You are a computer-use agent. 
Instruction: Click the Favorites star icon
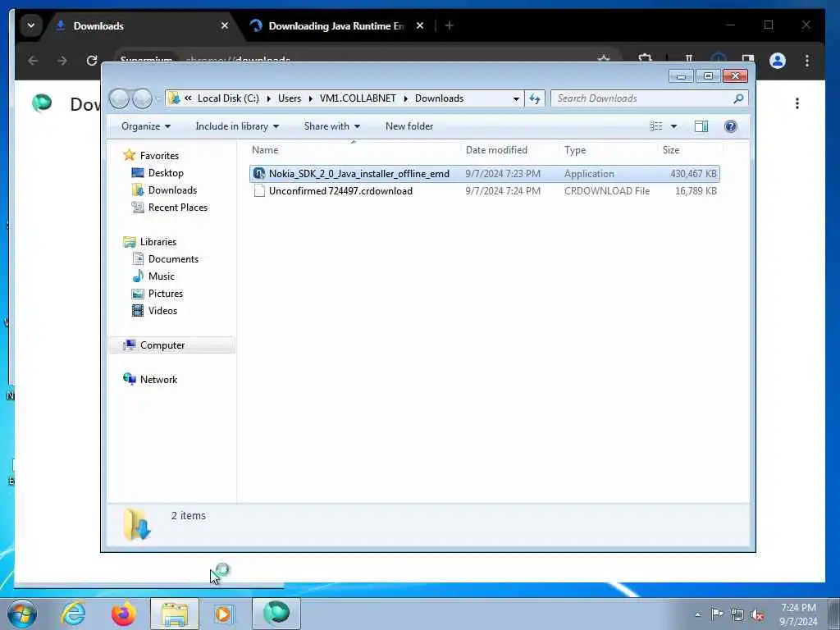click(129, 155)
